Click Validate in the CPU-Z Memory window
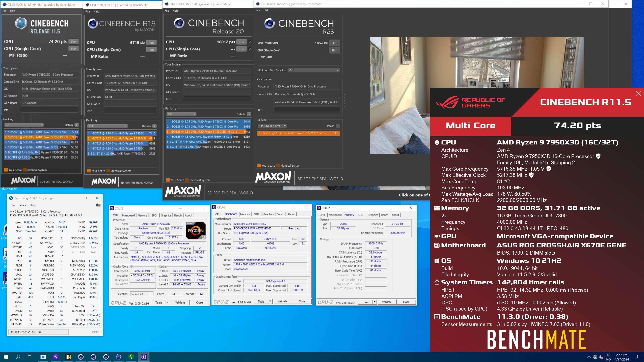644x362 pixels. [387, 302]
